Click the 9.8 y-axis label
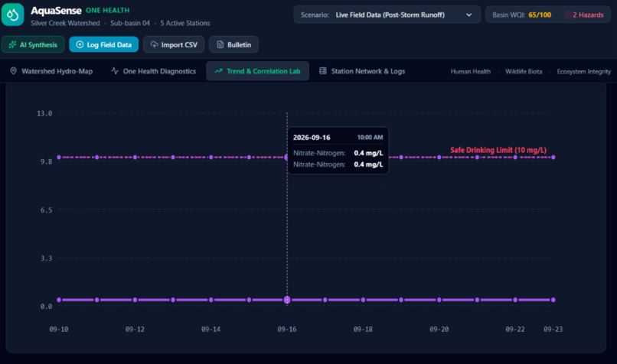This screenshot has width=617, height=364. [x=46, y=161]
